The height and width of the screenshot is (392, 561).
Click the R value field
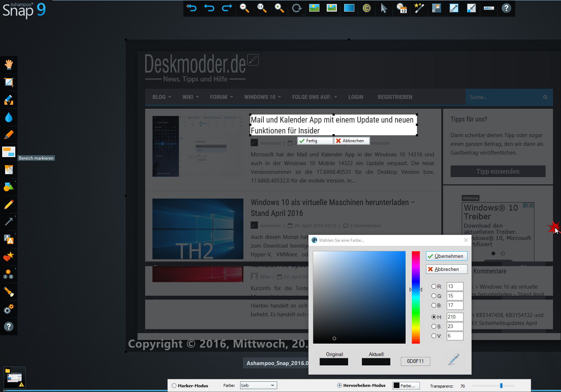coord(455,287)
